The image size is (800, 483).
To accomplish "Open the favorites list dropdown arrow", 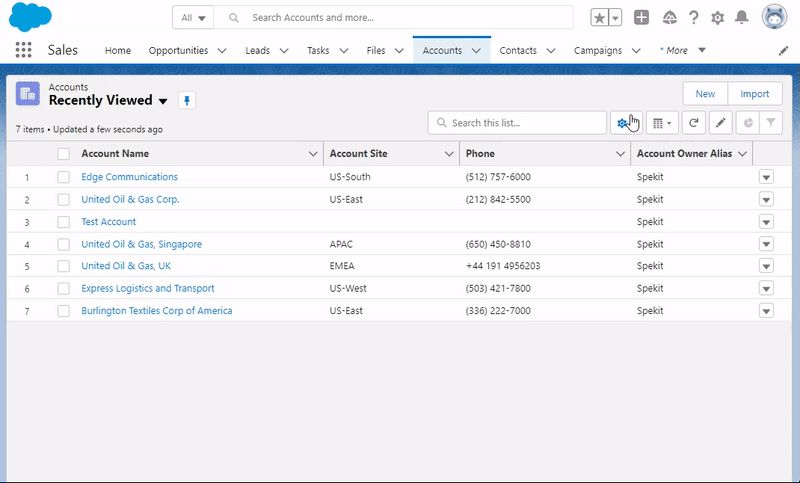I will pyautogui.click(x=615, y=18).
